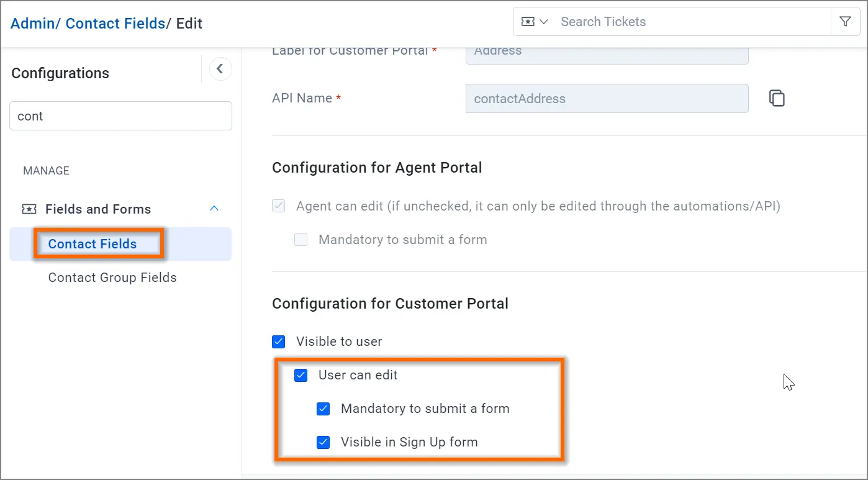Click the ticket icon beside Fields and Forms
The width and height of the screenshot is (868, 480).
click(29, 209)
